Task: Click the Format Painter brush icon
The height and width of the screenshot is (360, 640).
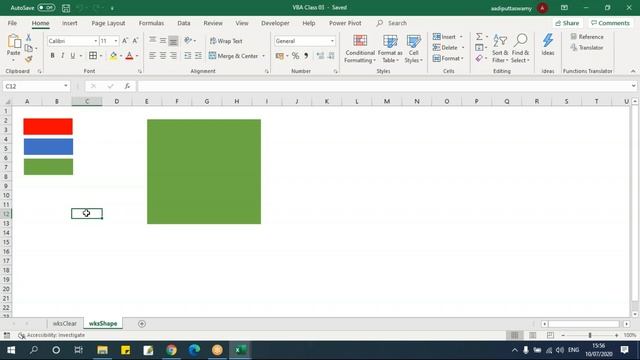Action: [x=29, y=59]
